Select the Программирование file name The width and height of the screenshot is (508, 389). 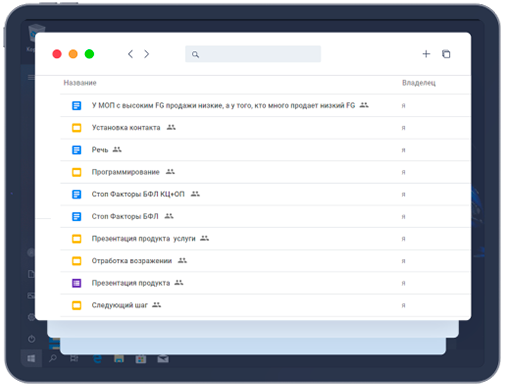click(126, 172)
